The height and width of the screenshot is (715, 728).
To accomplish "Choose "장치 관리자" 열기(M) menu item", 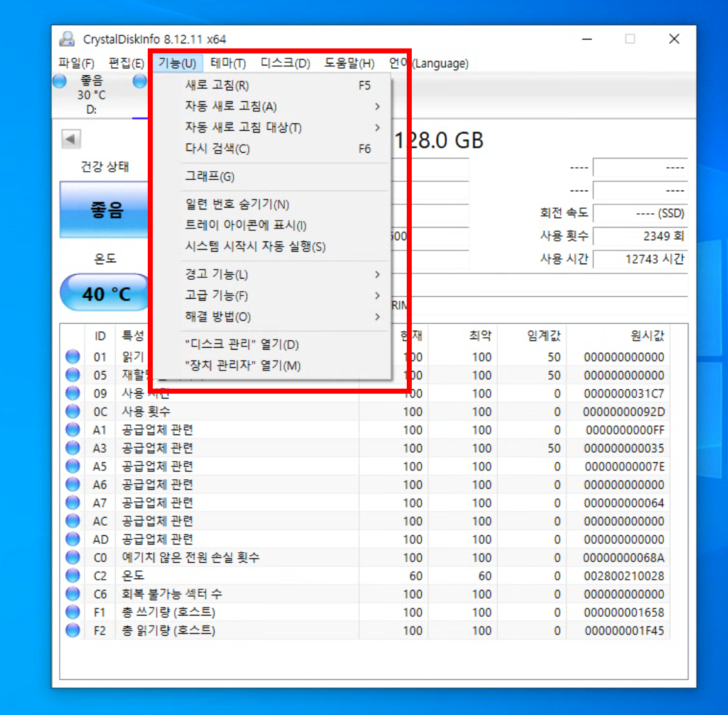I will [x=272, y=365].
